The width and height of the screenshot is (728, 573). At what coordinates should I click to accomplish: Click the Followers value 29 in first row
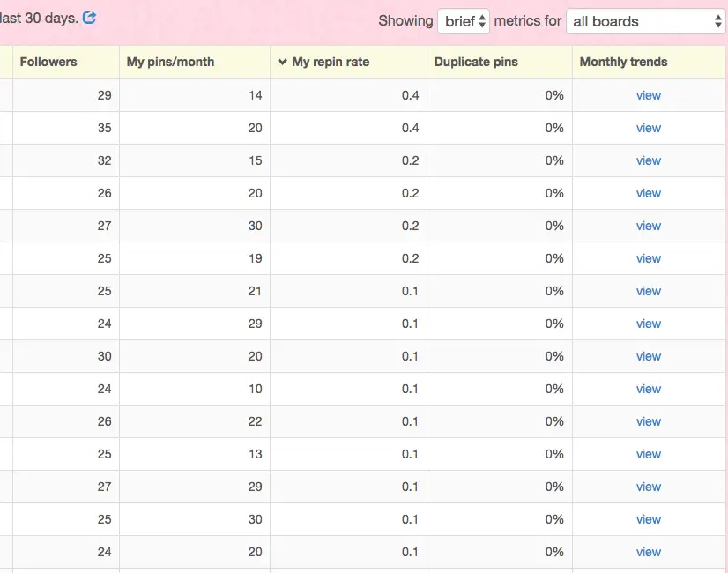click(105, 95)
